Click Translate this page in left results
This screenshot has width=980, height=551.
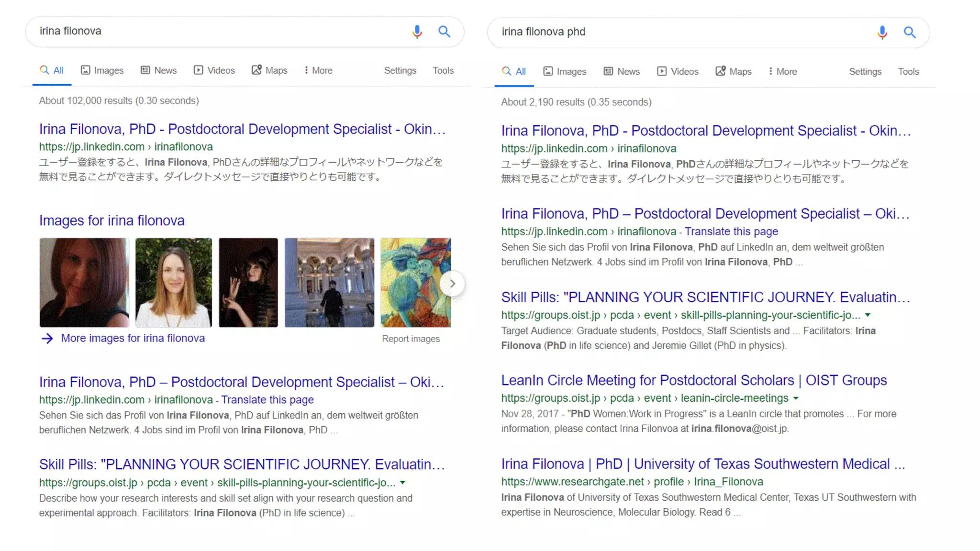pos(267,399)
